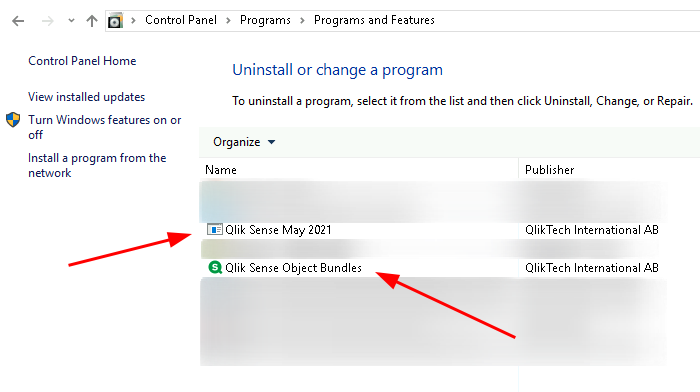Select Programs in the breadcrumb

pyautogui.click(x=265, y=20)
